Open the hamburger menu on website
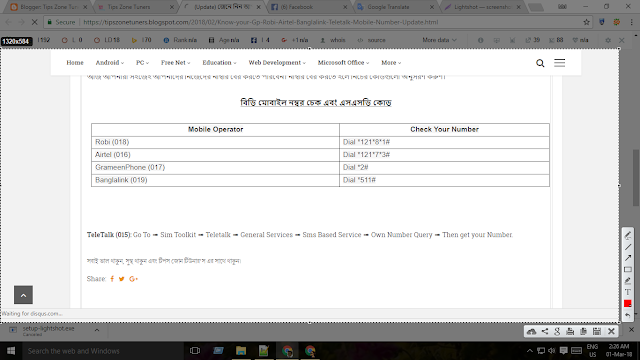Image resolution: width=640 pixels, height=360 pixels. point(560,63)
